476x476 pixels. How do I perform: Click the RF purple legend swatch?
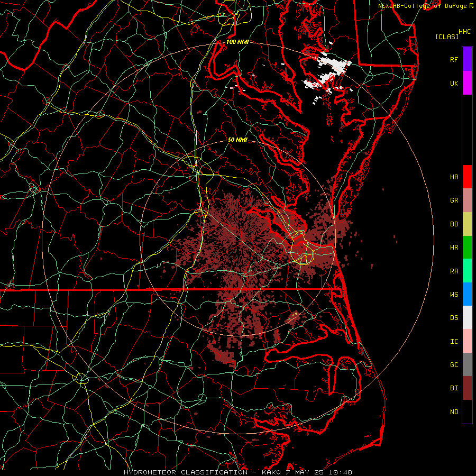click(467, 59)
